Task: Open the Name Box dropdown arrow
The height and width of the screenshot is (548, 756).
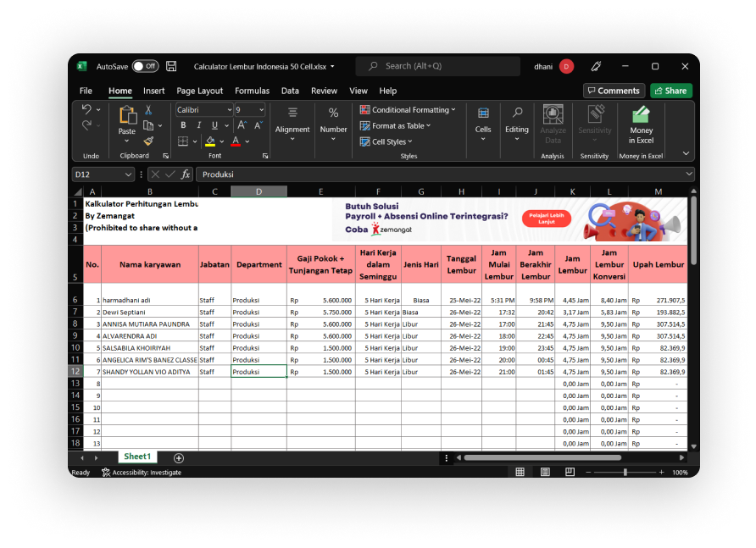Action: point(129,174)
